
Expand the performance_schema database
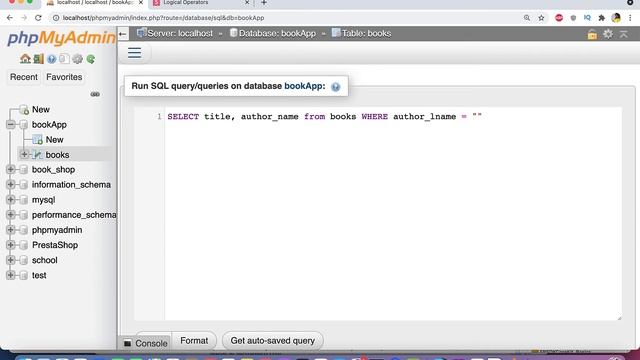(x=11, y=215)
